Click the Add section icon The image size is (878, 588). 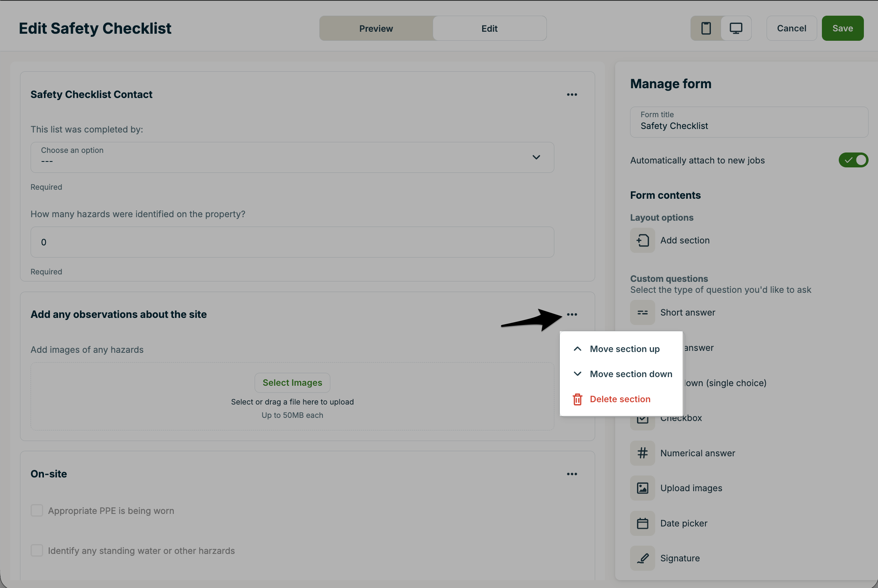point(642,240)
